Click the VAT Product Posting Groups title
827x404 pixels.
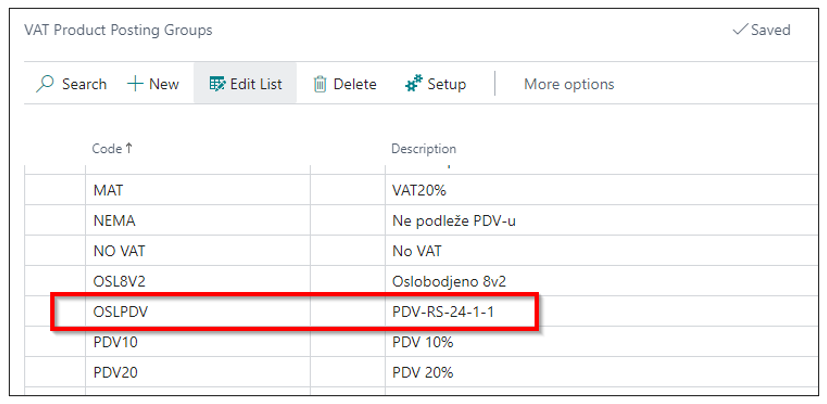118,30
